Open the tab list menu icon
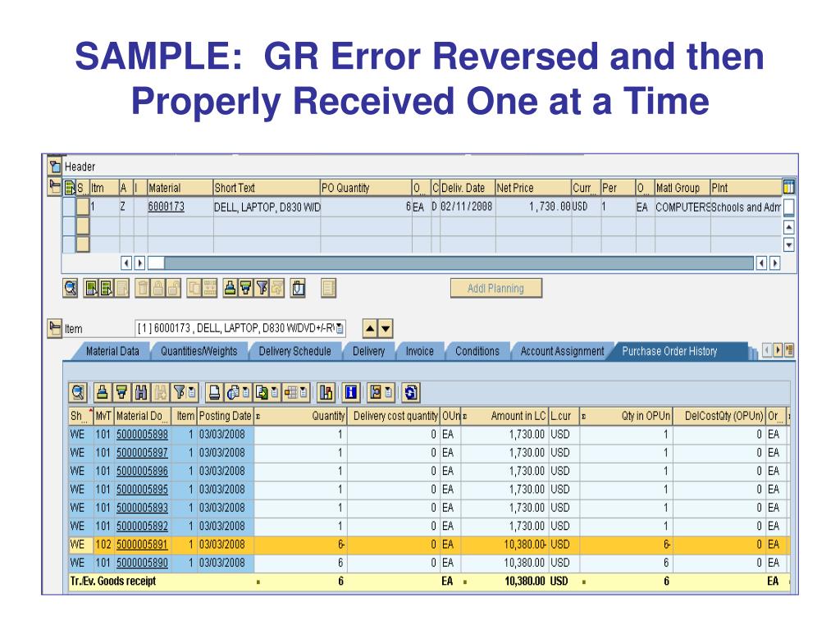840x630 pixels. (x=789, y=350)
